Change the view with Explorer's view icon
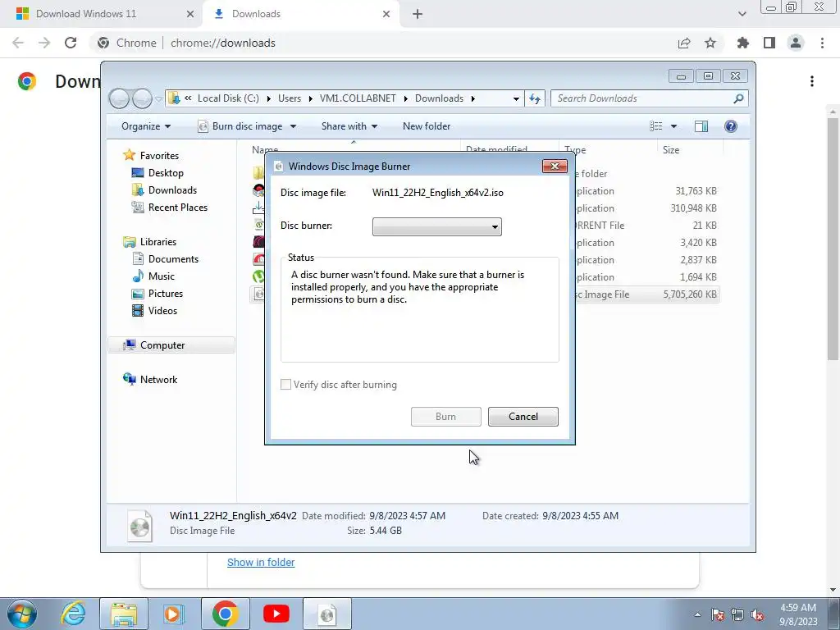Screen dimensions: 840x630 point(656,126)
